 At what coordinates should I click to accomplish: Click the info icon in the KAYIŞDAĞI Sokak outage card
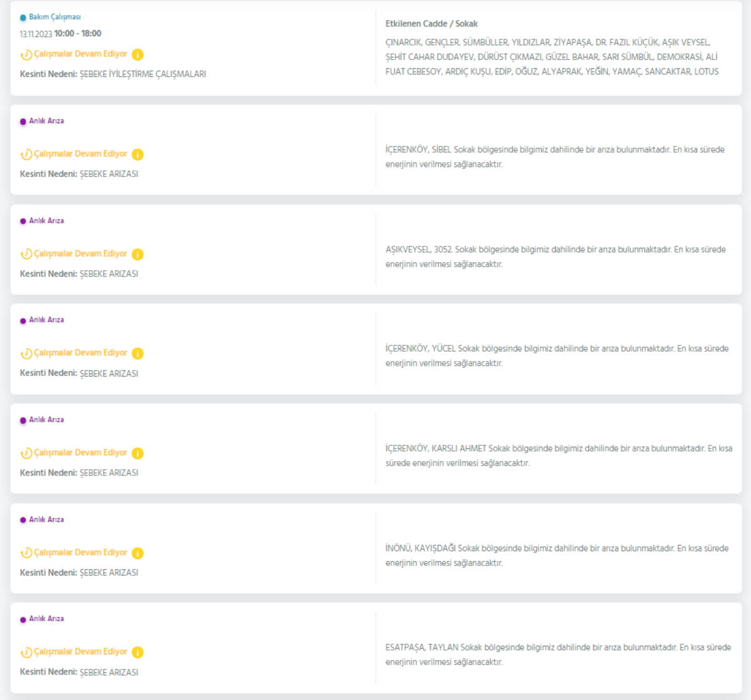pos(138,553)
